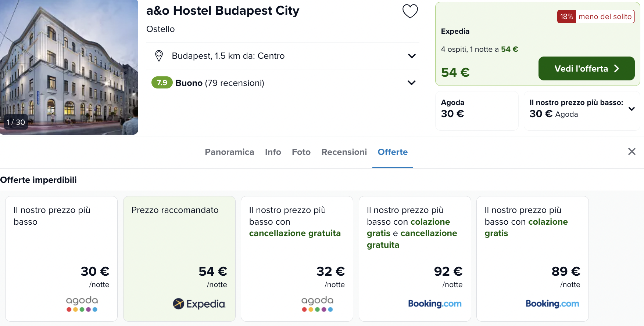The image size is (644, 326).
Task: Click the '18% meno del solito' badge
Action: tap(596, 17)
